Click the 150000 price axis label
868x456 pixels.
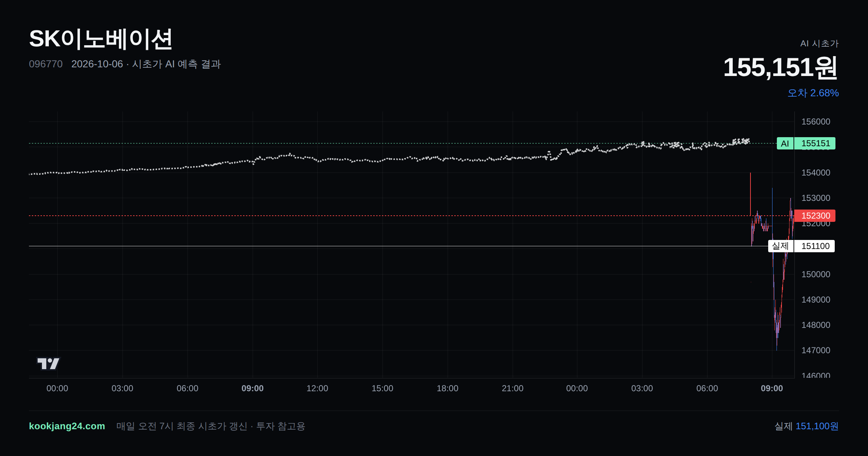click(x=816, y=274)
